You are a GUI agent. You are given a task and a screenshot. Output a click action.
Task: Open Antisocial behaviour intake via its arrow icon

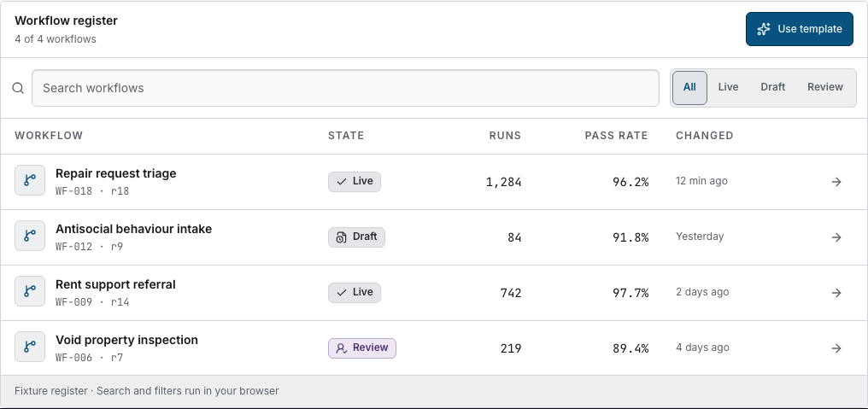click(x=836, y=237)
